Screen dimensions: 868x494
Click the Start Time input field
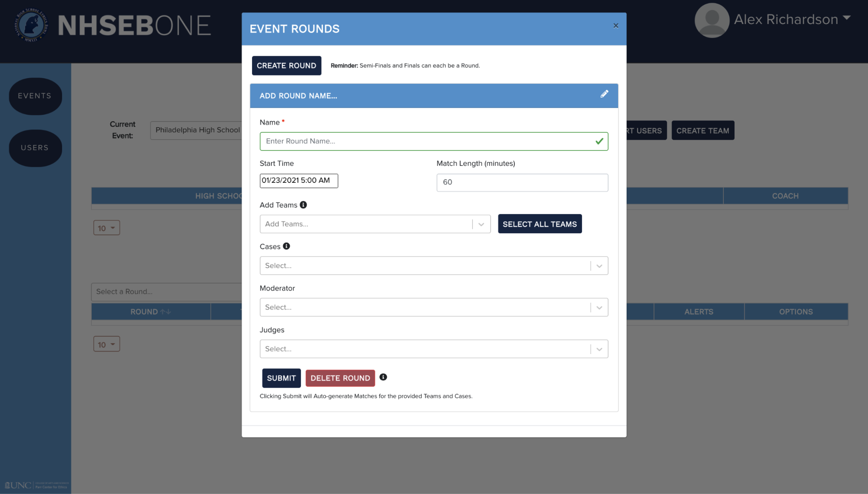[x=298, y=180]
